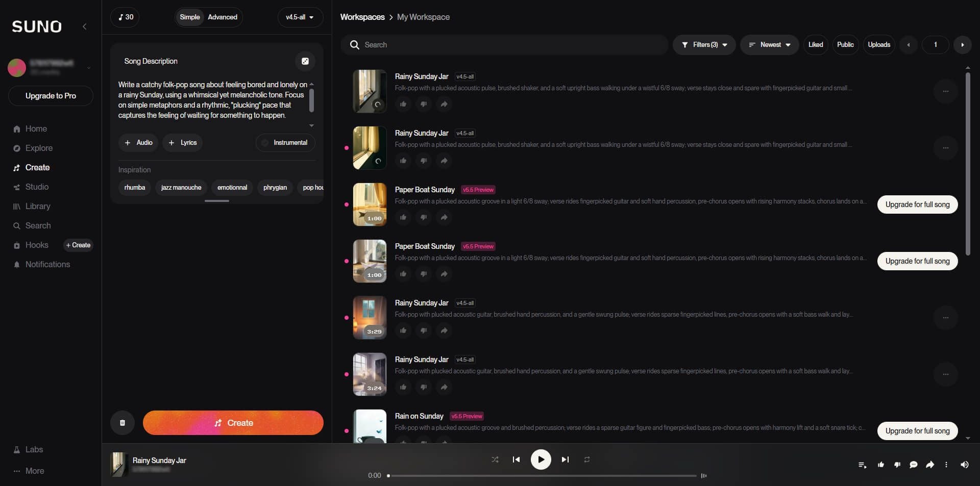Mute the player volume

(x=964, y=465)
